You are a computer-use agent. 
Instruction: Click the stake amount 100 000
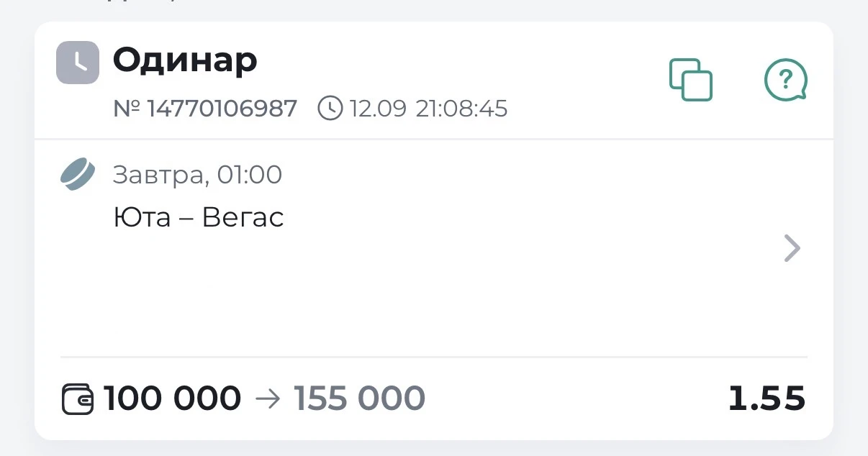(173, 399)
